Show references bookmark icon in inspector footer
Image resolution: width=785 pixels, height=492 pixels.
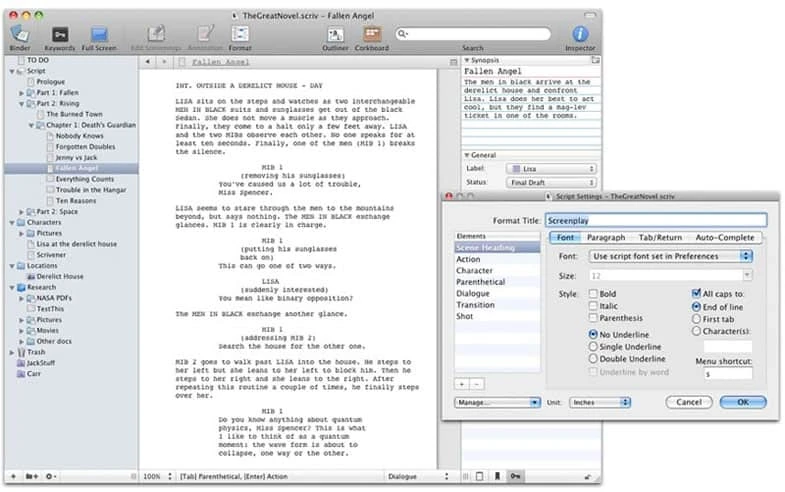click(497, 476)
